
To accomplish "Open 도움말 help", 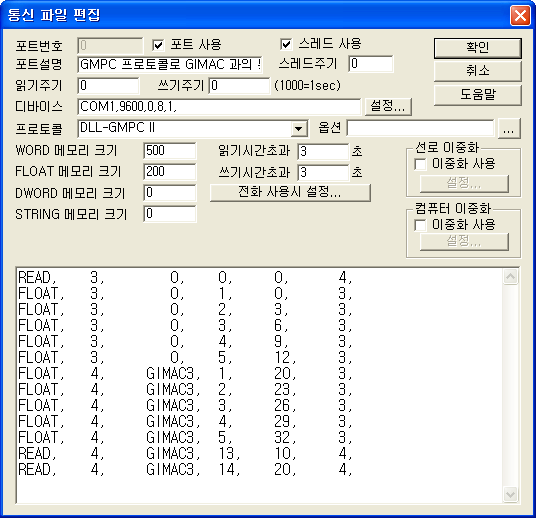I will click(x=478, y=95).
